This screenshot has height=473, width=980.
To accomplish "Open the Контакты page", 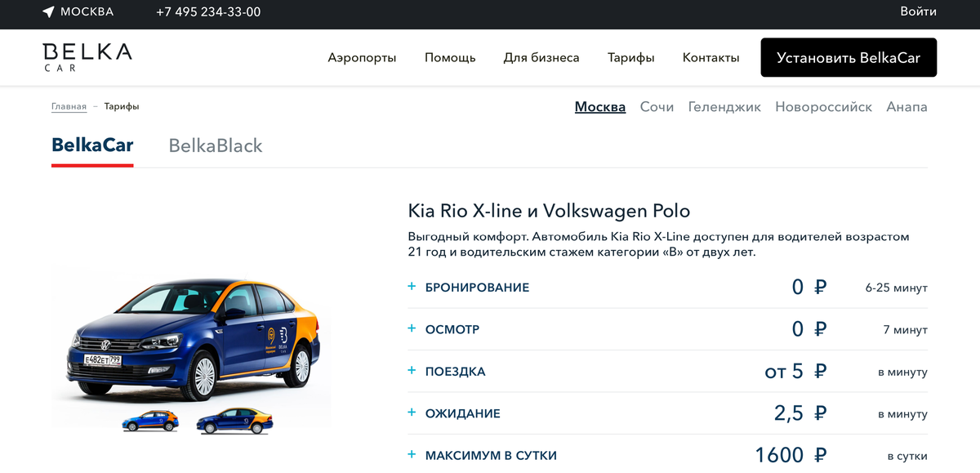I will (x=710, y=57).
